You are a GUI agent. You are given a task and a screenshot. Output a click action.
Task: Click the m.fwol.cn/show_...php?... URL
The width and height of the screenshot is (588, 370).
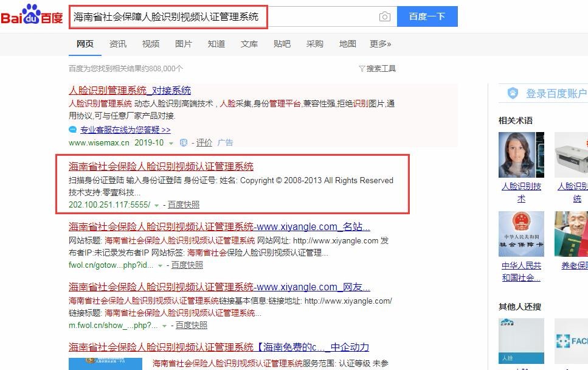coord(113,326)
